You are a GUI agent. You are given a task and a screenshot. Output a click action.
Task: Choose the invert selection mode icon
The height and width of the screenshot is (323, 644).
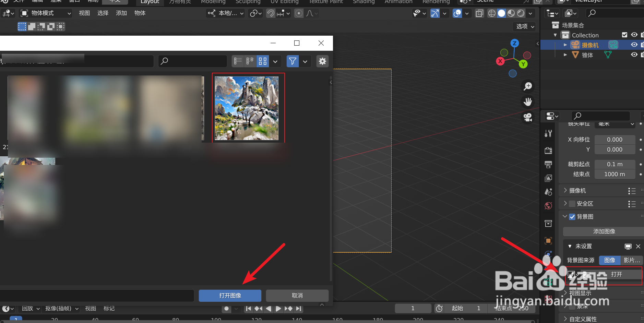(51, 26)
